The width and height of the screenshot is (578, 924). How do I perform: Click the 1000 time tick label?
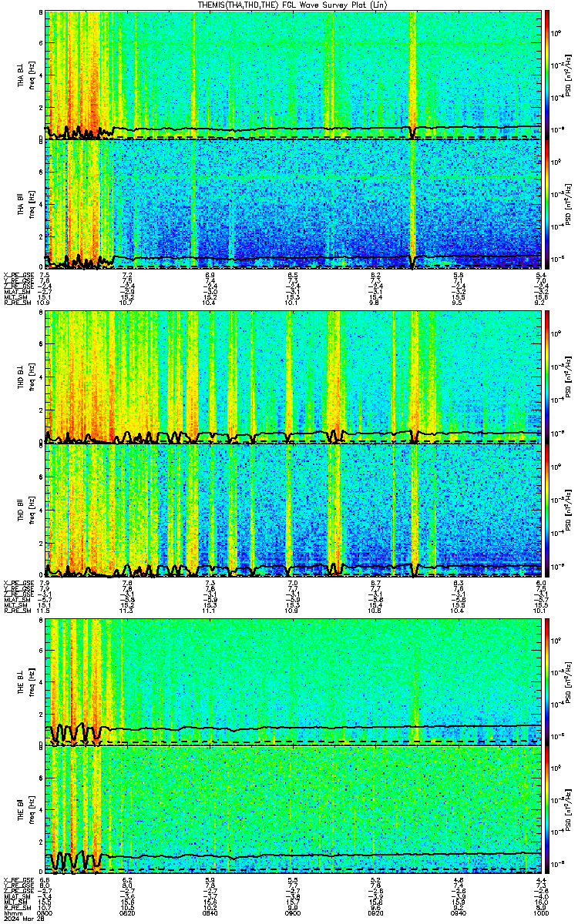539,912
